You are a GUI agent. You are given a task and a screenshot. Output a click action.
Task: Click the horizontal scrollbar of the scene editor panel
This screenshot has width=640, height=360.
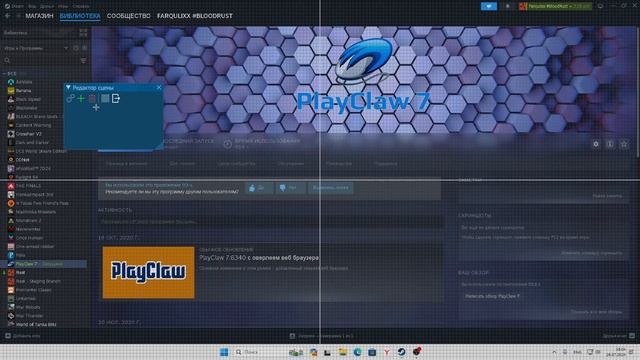click(125, 150)
